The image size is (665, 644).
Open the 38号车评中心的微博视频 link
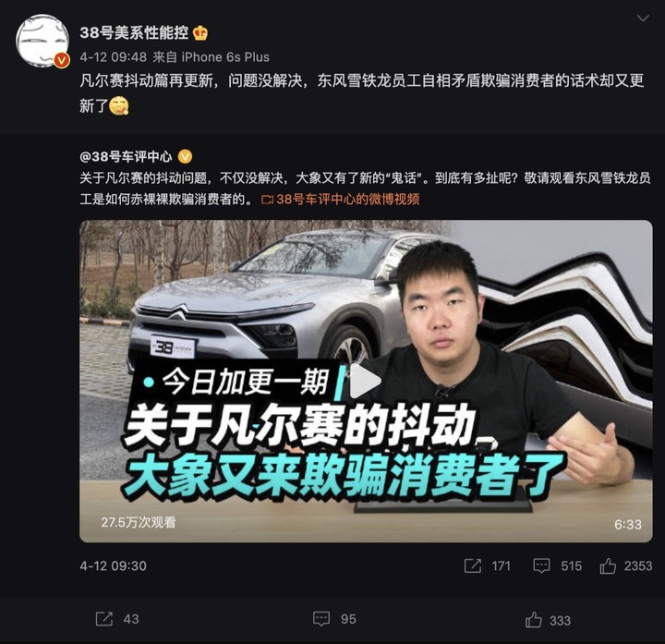(x=341, y=199)
